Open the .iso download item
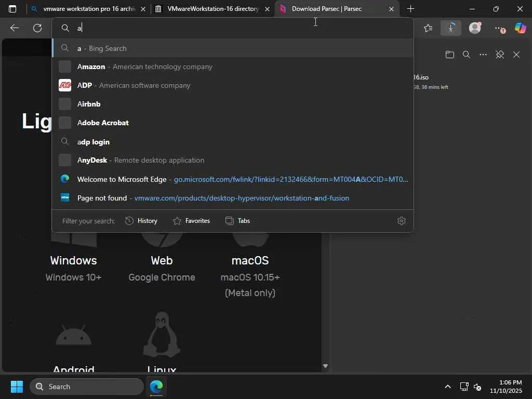This screenshot has width=532, height=399. (431, 82)
